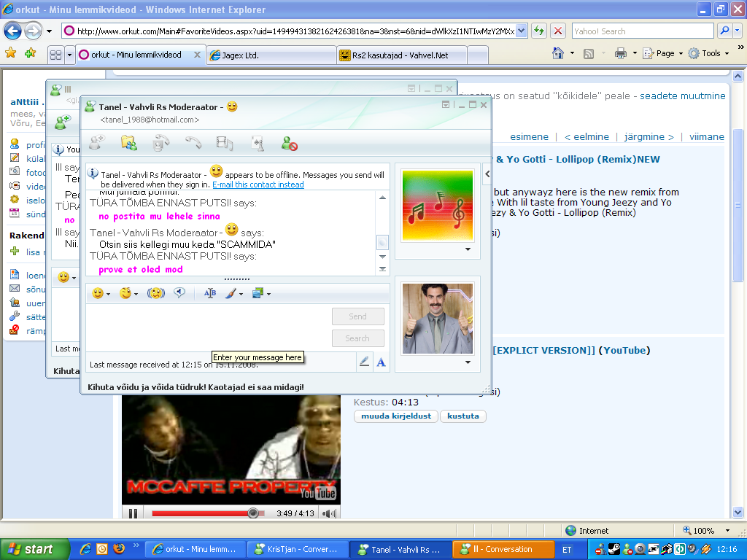Viewport: 747px width, 560px height.
Task: Click the change font icon
Action: pos(210,293)
